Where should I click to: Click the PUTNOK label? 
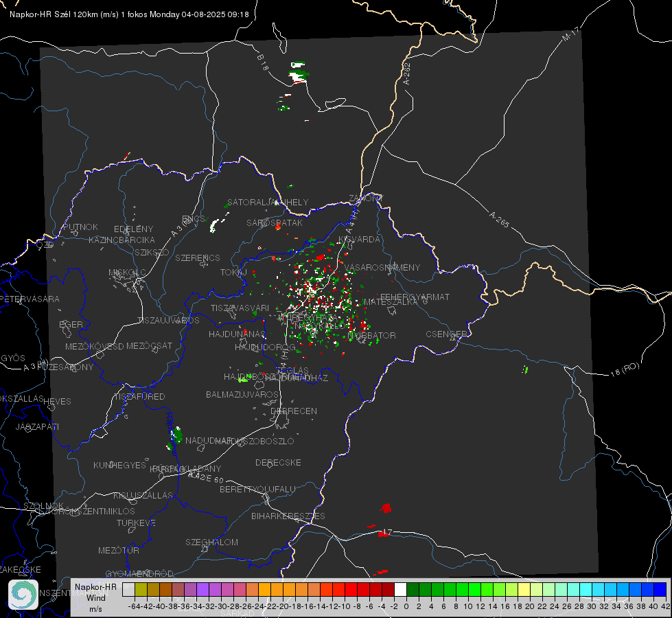pyautogui.click(x=80, y=227)
